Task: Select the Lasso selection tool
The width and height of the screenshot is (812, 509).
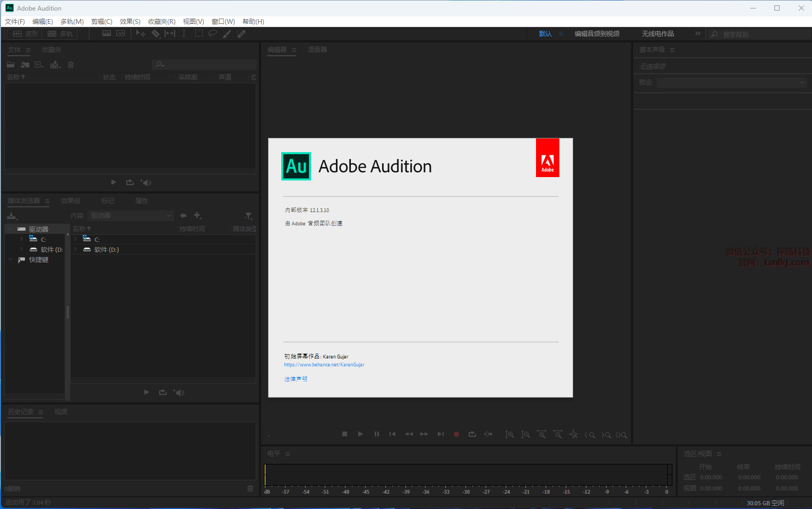Action: pyautogui.click(x=212, y=33)
